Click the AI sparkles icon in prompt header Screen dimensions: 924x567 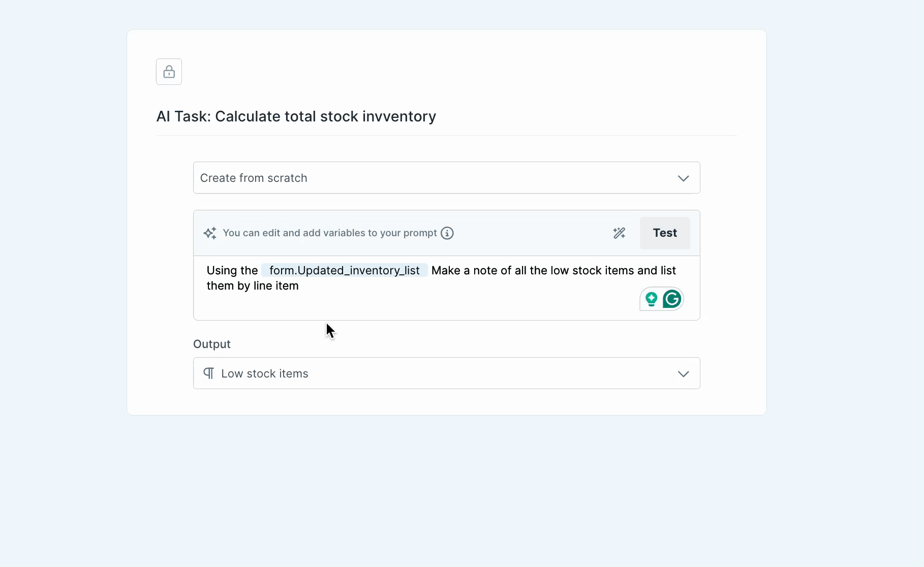[210, 233]
